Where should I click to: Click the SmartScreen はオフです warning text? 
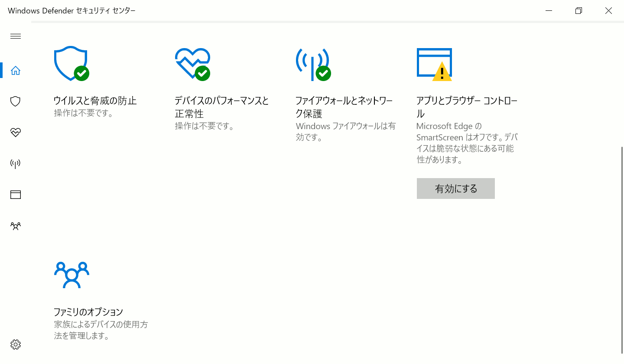(467, 143)
